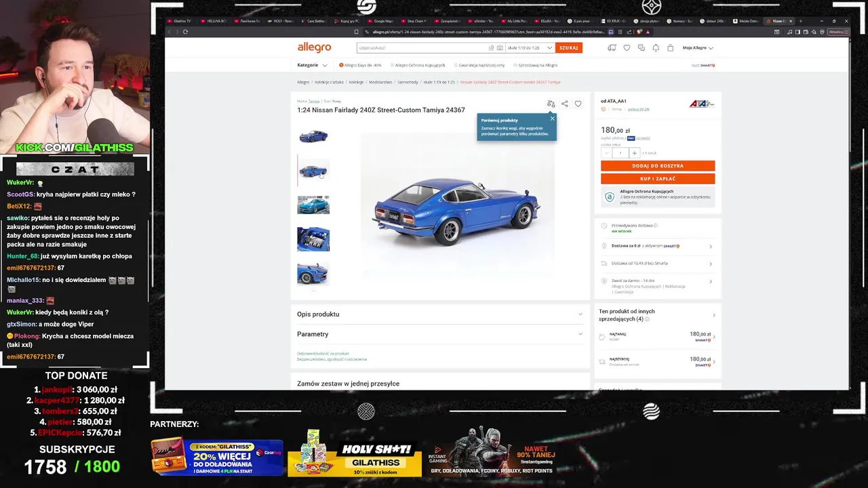
Task: Click the Tamiya brand link
Action: click(314, 101)
